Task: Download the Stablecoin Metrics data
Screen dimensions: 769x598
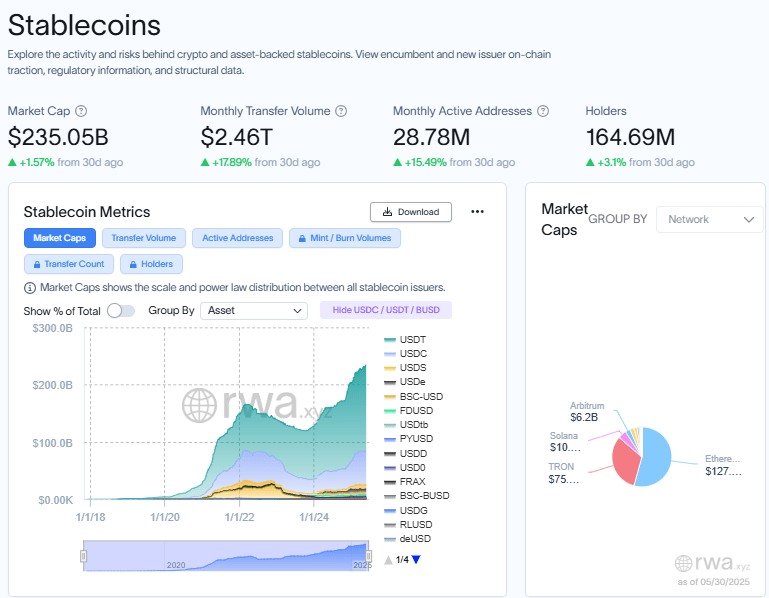Action: (411, 212)
